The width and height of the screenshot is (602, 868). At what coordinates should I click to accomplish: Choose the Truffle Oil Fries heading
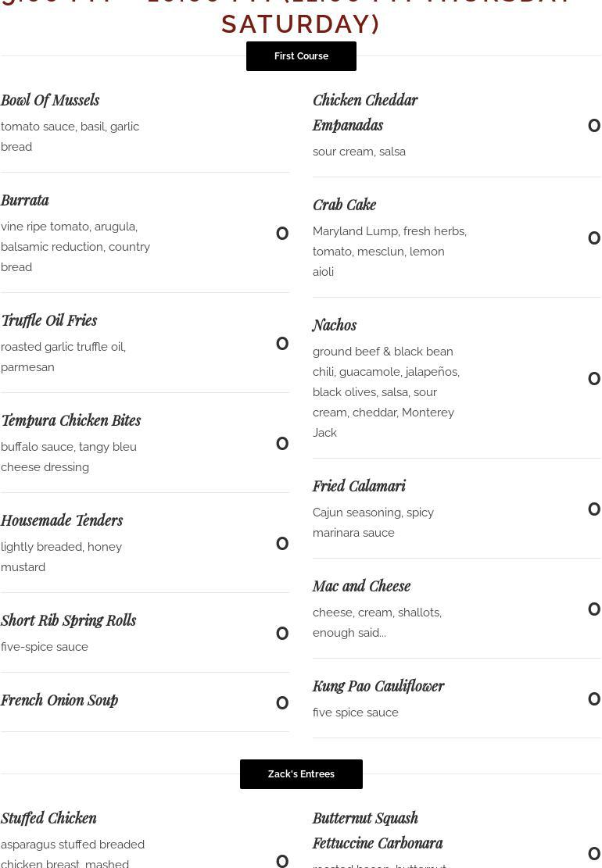point(49,320)
